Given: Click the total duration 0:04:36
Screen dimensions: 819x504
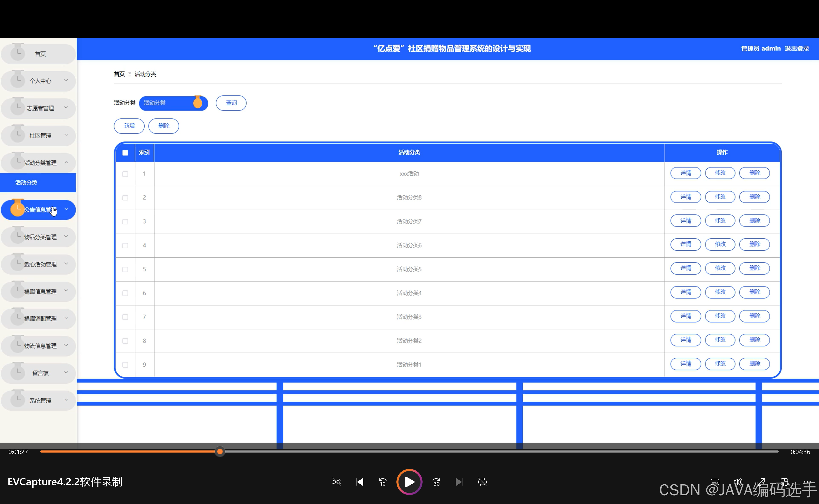Looking at the screenshot, I should tap(800, 452).
